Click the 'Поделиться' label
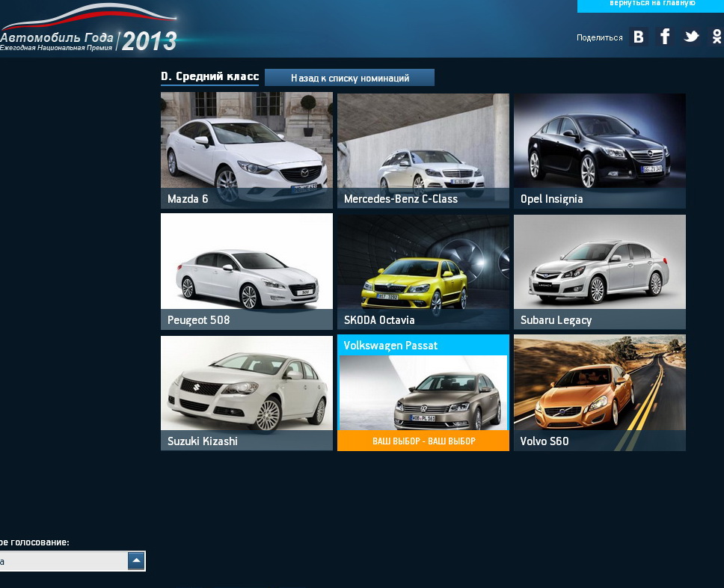Image resolution: width=724 pixels, height=588 pixels. (x=599, y=37)
